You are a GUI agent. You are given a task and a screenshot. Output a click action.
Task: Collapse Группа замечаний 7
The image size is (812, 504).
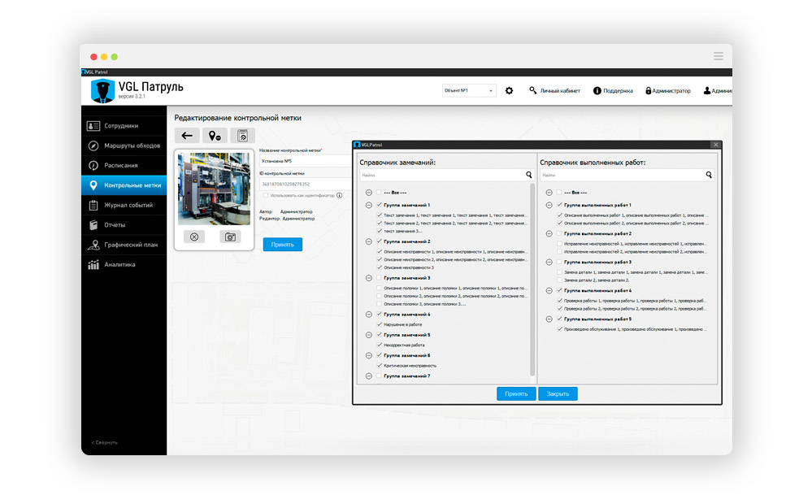[x=369, y=376]
